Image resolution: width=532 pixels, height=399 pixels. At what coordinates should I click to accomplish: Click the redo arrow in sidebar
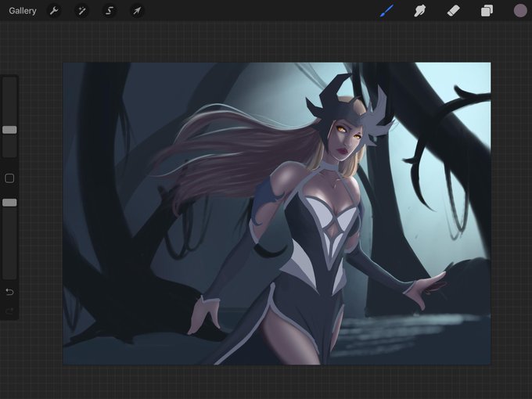[9, 311]
